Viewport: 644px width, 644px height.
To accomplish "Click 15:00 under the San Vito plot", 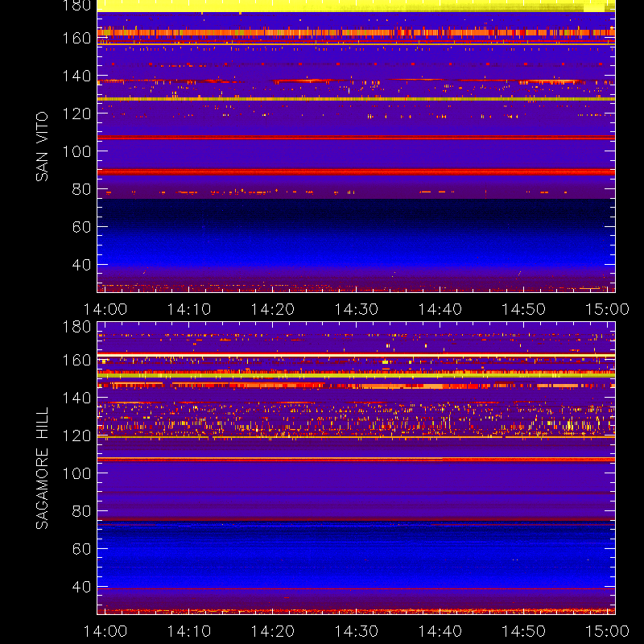I will [607, 309].
